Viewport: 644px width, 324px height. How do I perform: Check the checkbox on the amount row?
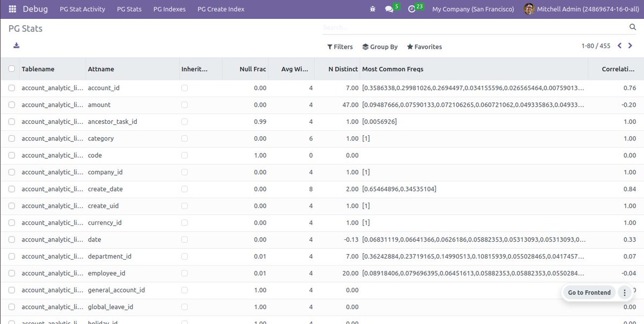pos(11,105)
